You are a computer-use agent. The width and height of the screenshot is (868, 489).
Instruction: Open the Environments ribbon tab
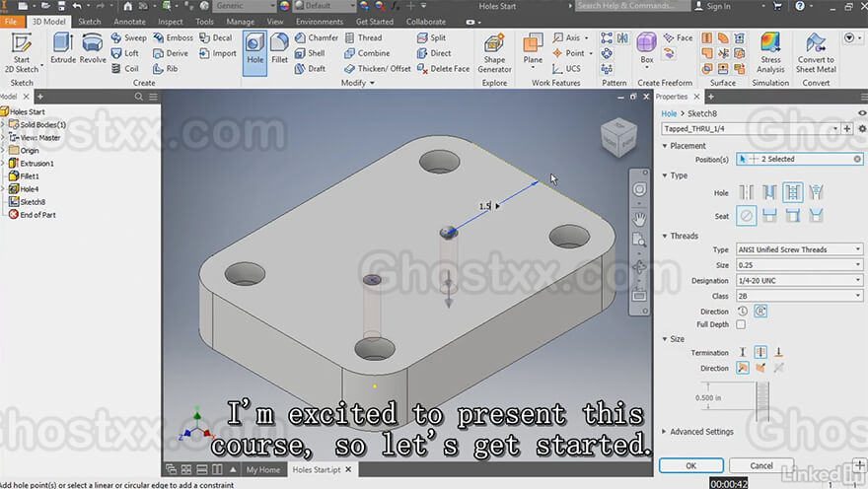320,22
